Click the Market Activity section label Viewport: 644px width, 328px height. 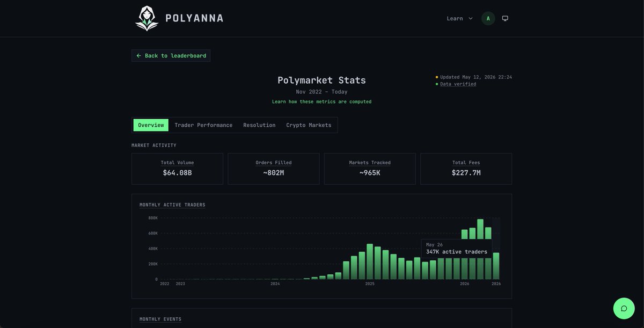click(154, 145)
